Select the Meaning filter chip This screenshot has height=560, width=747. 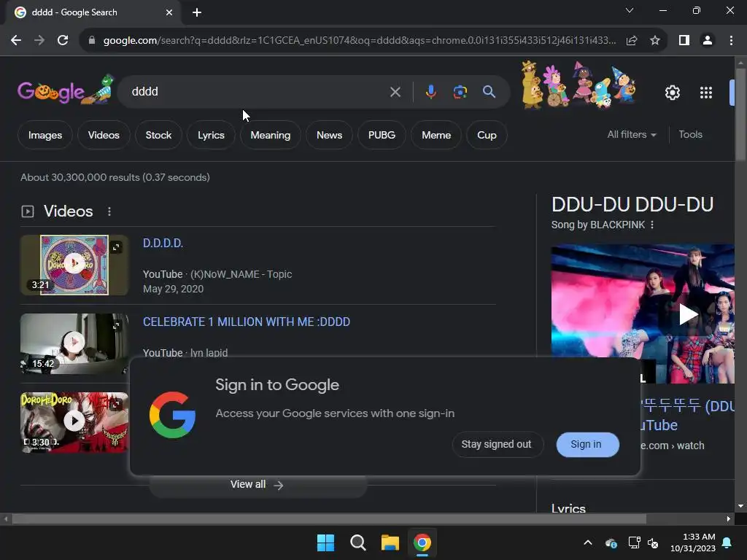click(270, 135)
